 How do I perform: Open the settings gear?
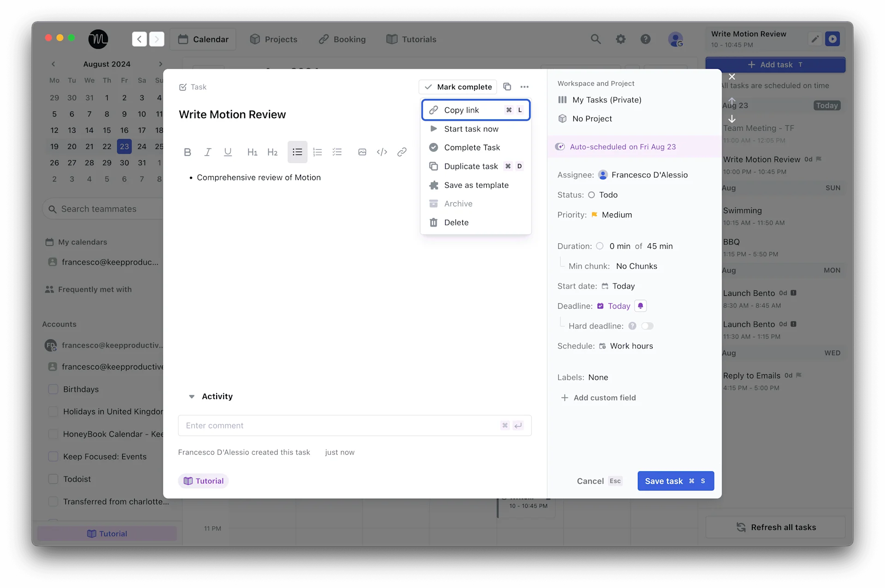pyautogui.click(x=621, y=39)
